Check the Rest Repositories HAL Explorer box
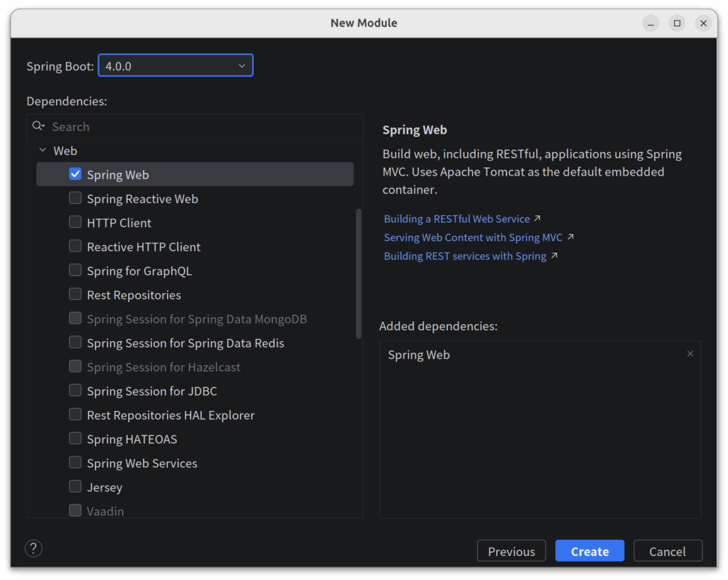 [75, 414]
